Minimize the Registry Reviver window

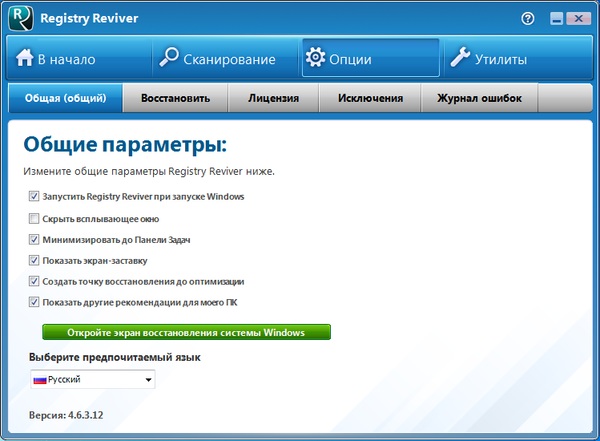[x=553, y=19]
